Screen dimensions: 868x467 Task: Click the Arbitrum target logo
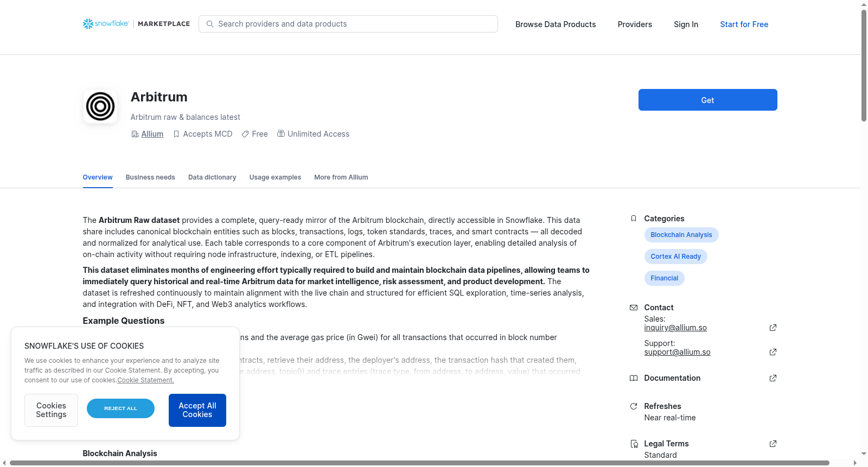click(100, 106)
